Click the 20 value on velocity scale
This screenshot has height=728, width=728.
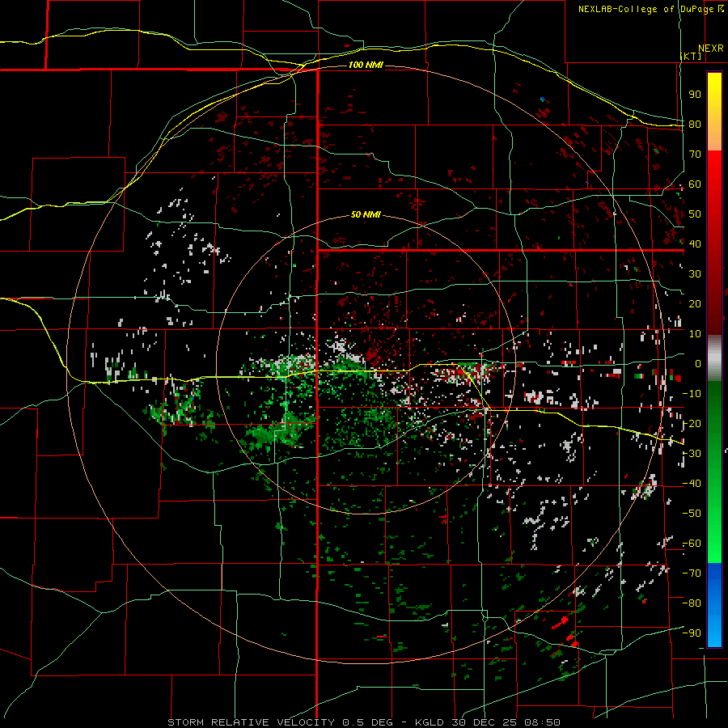click(695, 303)
